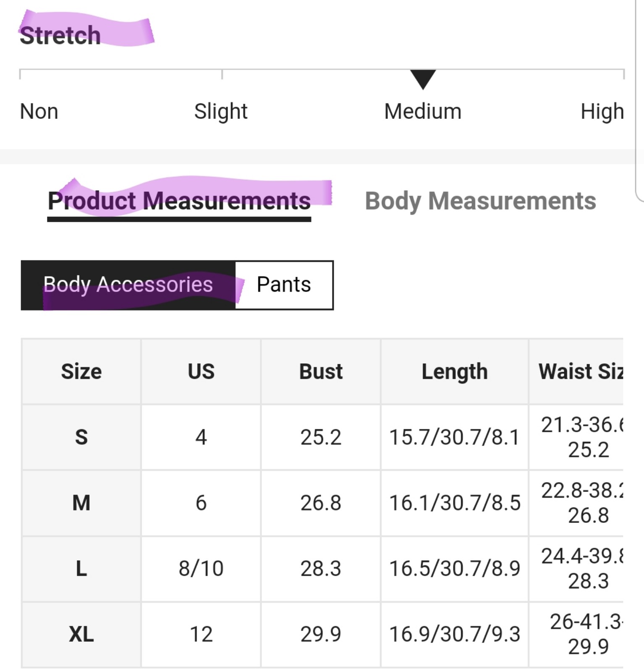Click the US column header

coord(201,372)
